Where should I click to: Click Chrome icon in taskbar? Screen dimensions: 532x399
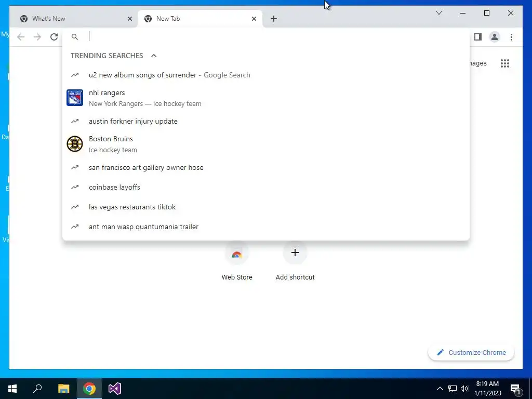(89, 389)
